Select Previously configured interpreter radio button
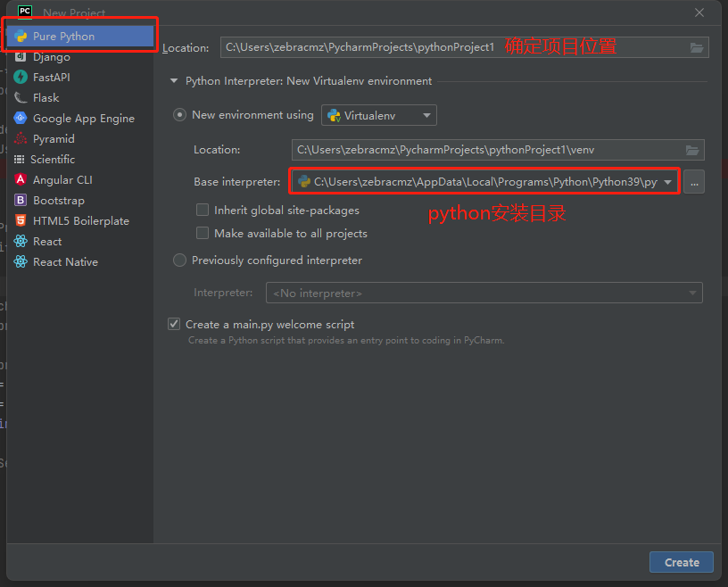Screen dimensions: 728x587 click(x=179, y=260)
